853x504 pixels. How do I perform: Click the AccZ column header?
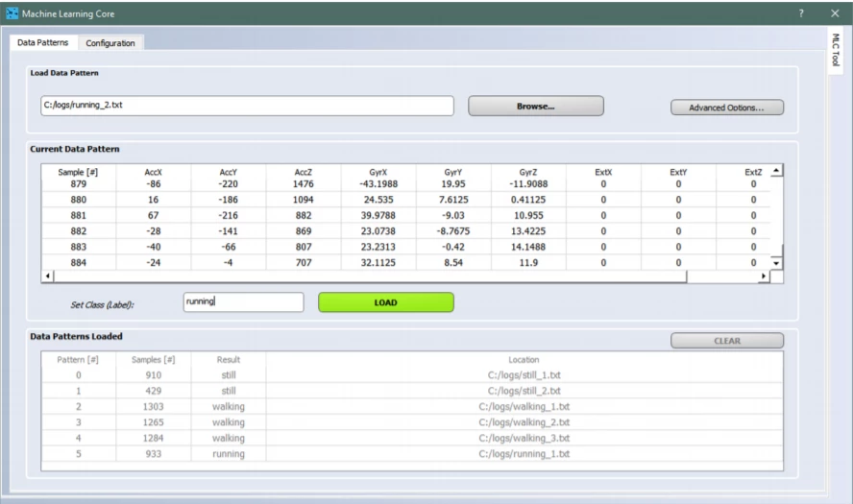pyautogui.click(x=304, y=172)
